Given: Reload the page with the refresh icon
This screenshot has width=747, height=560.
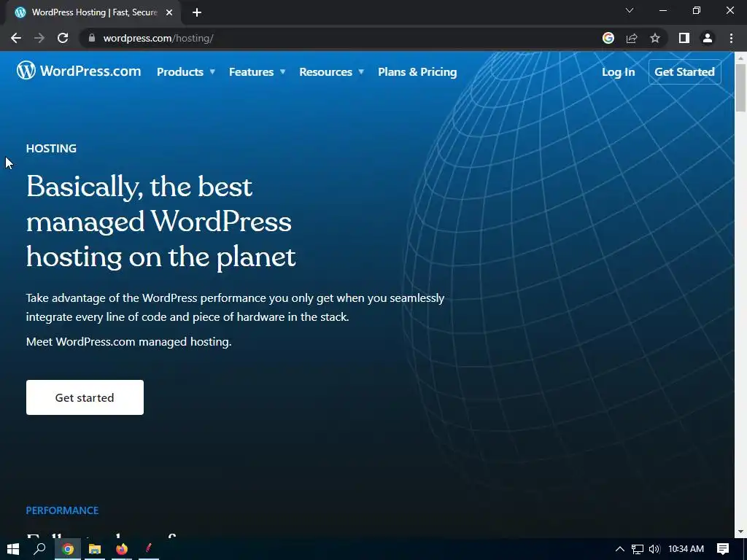Looking at the screenshot, I should tap(63, 38).
